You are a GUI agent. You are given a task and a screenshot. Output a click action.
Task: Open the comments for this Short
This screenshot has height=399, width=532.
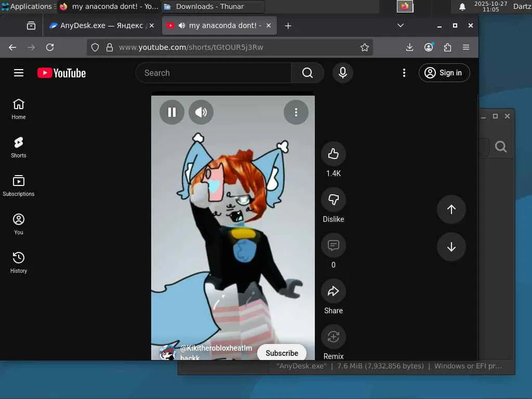(333, 245)
